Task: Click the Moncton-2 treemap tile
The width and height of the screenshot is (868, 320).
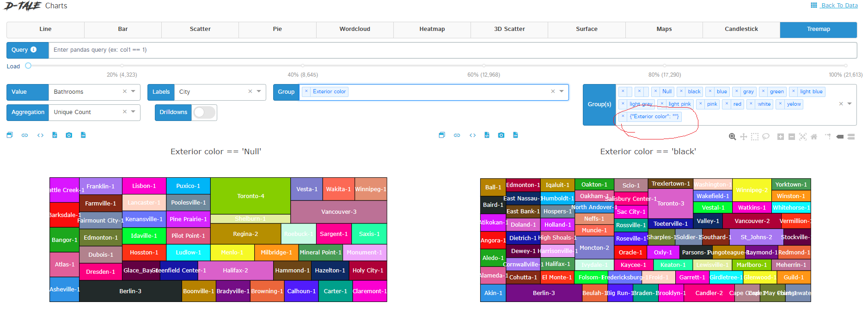Action: coord(594,248)
